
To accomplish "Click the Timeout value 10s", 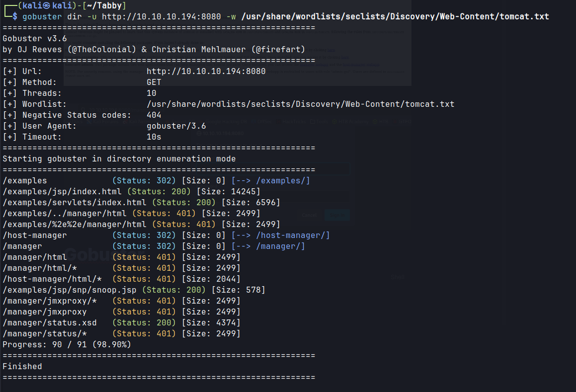I will tap(154, 137).
